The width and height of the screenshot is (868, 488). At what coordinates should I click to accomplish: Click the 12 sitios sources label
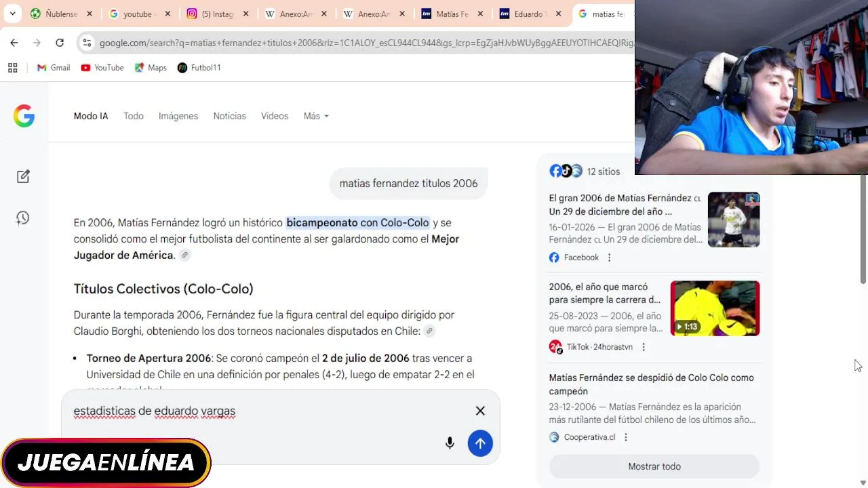604,171
